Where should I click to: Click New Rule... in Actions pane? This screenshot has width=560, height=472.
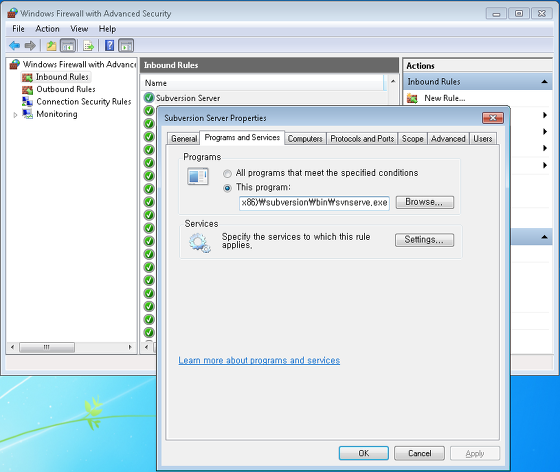click(x=445, y=98)
